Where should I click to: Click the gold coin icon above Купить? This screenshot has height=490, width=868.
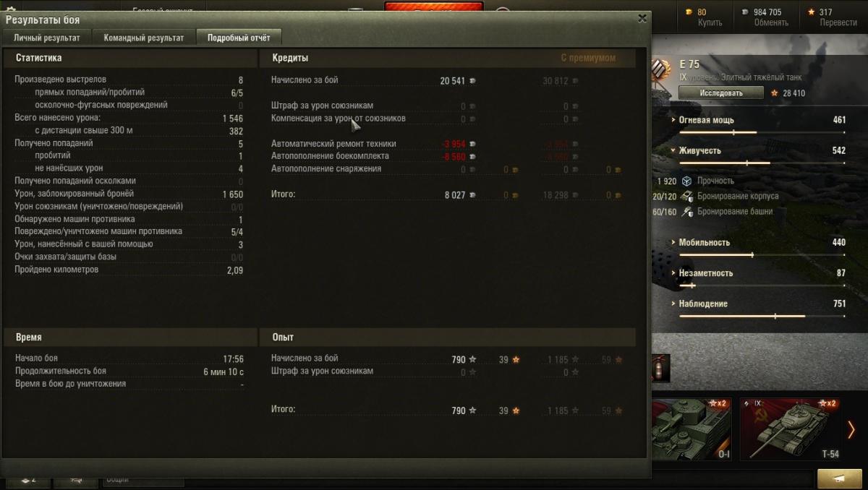tap(689, 12)
